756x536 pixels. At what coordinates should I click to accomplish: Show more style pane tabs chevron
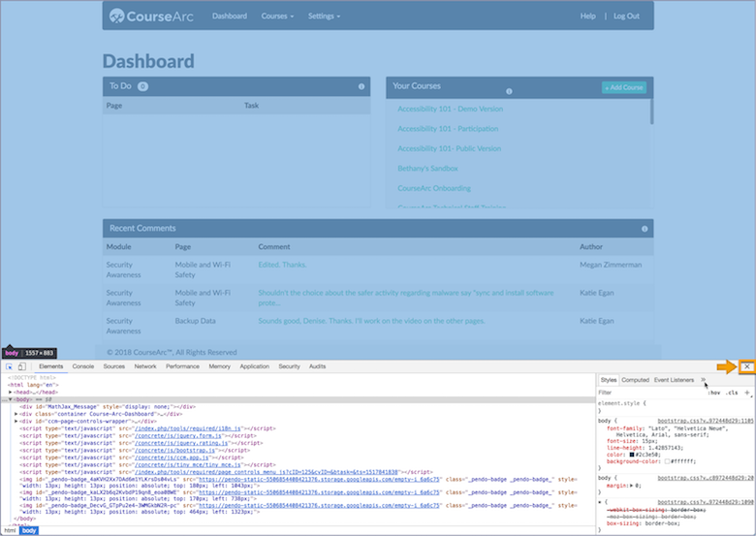tap(703, 380)
